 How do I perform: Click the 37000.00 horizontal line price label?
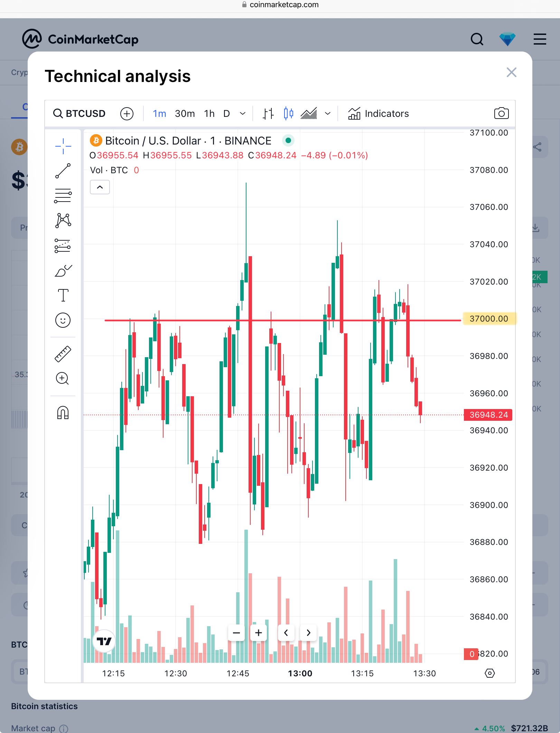(489, 319)
